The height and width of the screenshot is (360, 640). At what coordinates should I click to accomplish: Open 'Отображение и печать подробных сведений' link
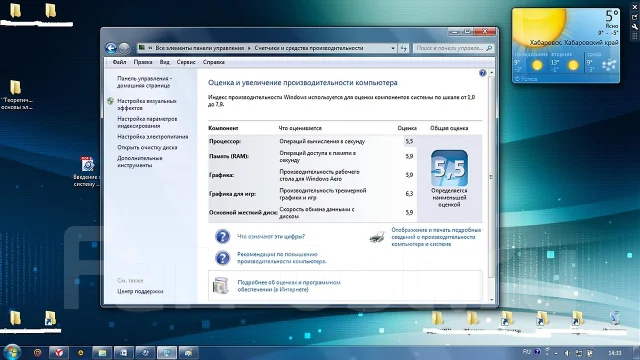click(x=436, y=237)
